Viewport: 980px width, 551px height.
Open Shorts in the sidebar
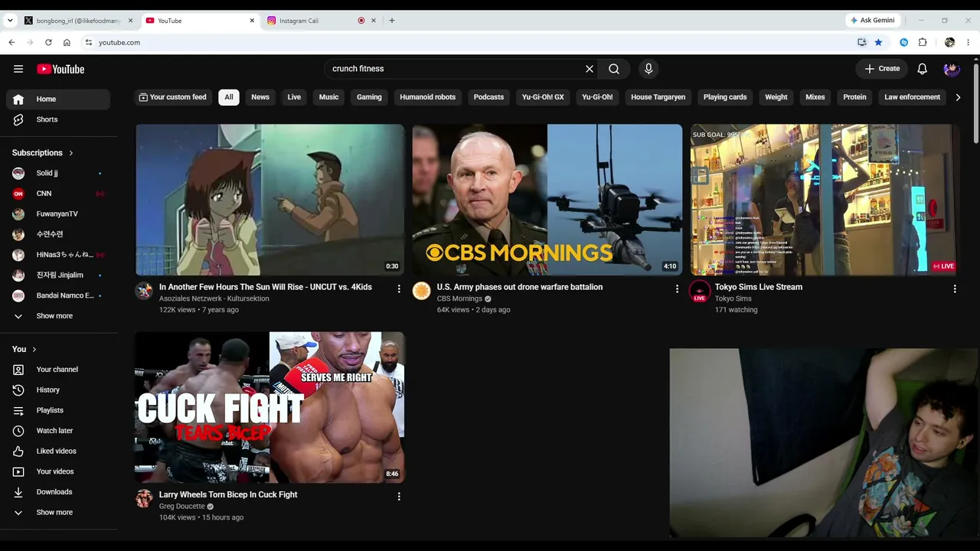coord(58,119)
